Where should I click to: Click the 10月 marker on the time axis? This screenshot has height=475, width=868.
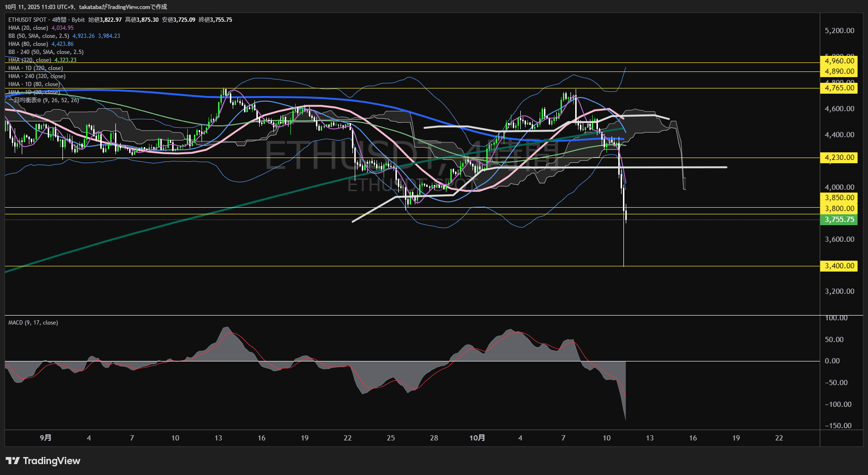point(477,438)
